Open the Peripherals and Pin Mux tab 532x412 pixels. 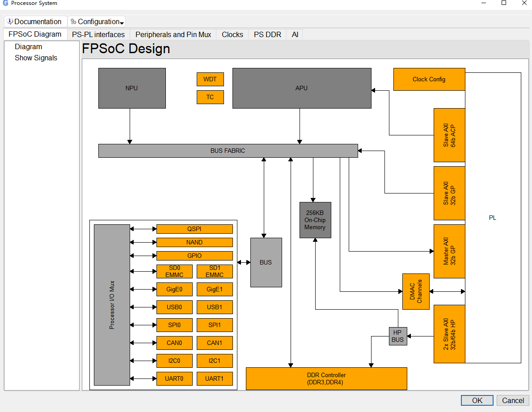point(173,34)
